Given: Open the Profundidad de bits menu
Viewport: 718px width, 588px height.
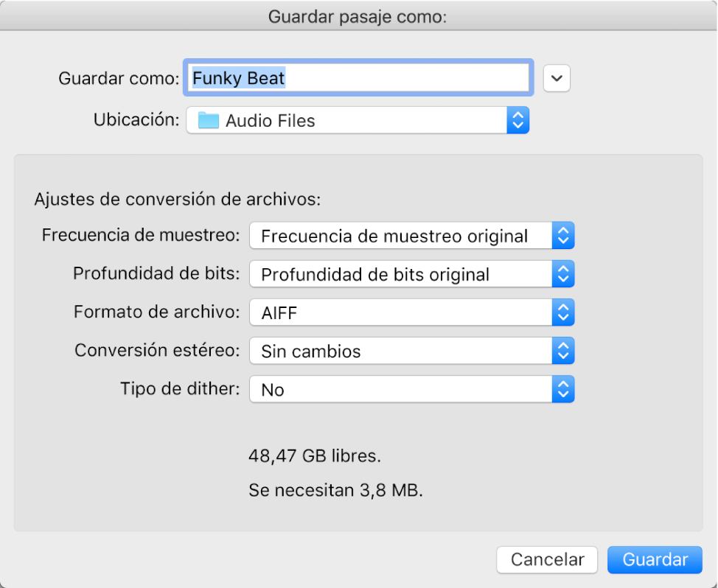Looking at the screenshot, I should click(400, 275).
